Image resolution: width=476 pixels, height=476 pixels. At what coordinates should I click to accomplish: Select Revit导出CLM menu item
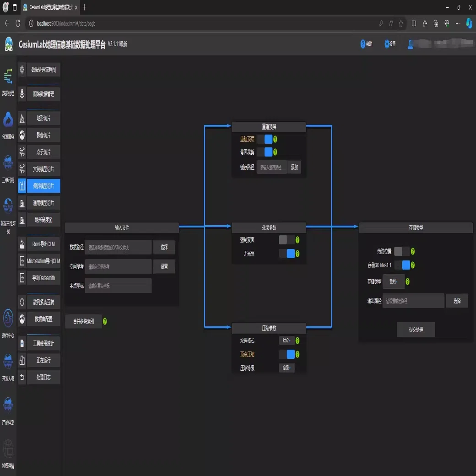point(43,244)
